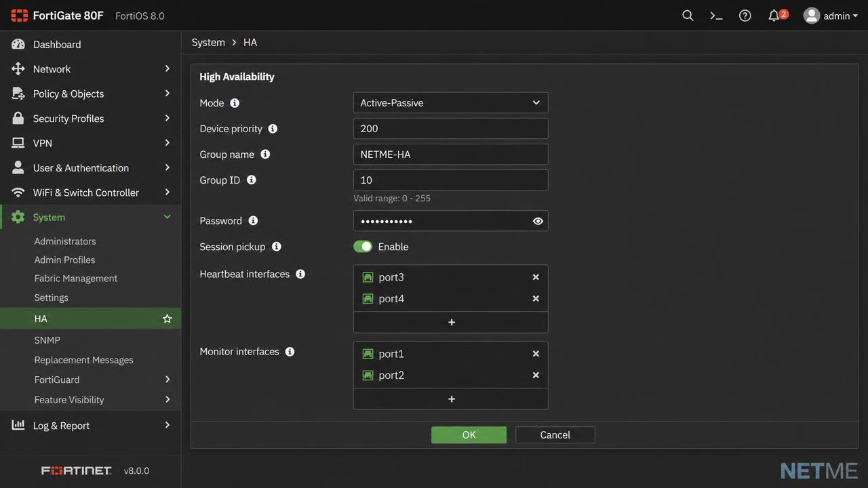Edit the Group name field
This screenshot has height=488, width=868.
(450, 155)
